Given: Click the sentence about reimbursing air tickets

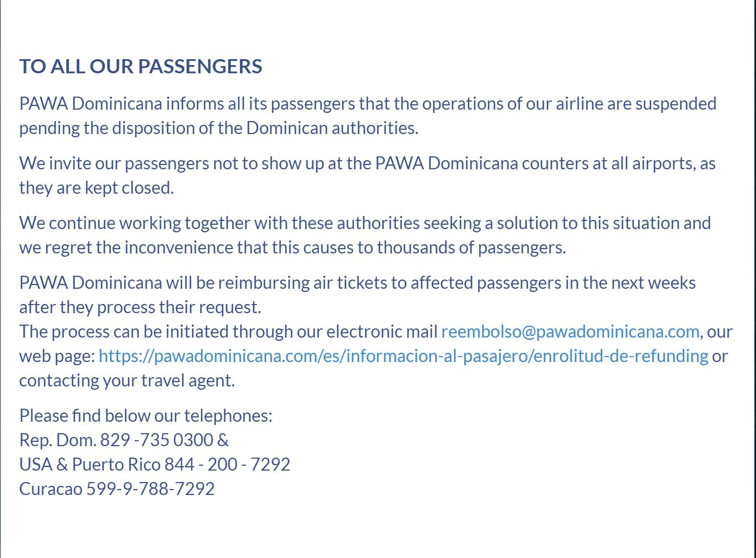Looking at the screenshot, I should click(x=357, y=295).
